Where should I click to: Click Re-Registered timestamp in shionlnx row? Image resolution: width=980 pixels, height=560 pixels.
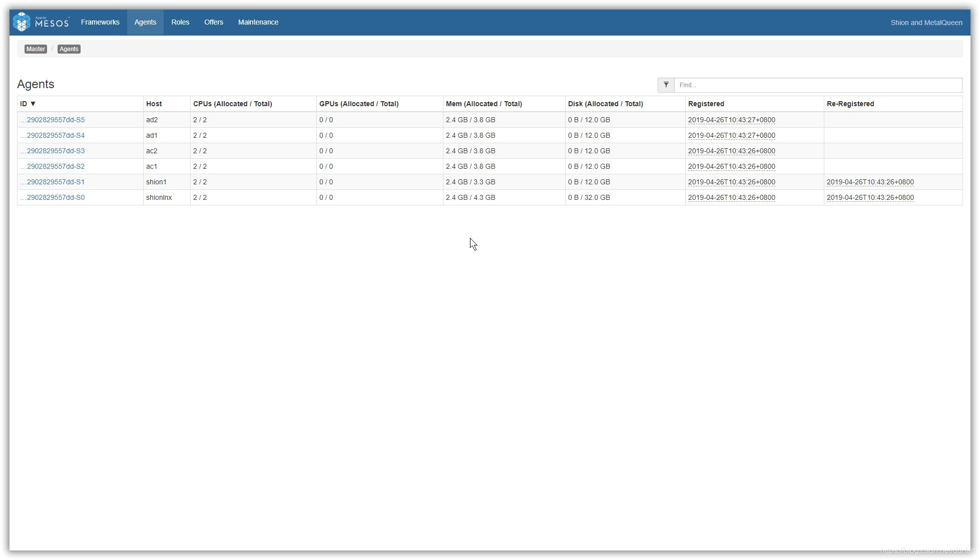[x=870, y=197]
